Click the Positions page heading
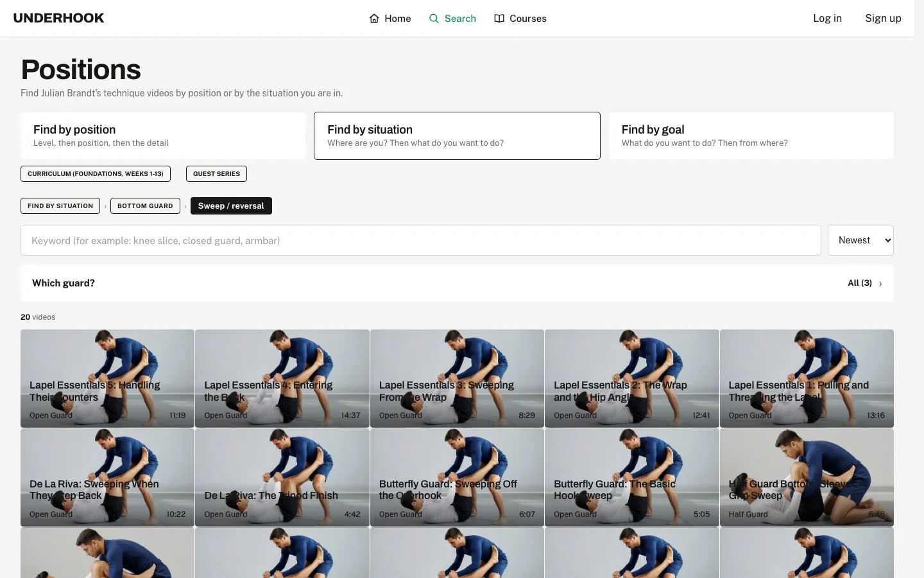924x578 pixels. pyautogui.click(x=81, y=69)
